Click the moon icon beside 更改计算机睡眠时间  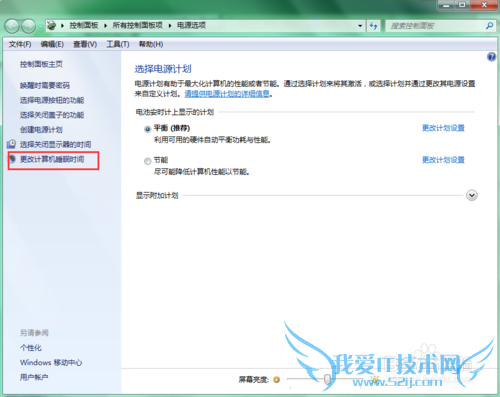tap(12, 159)
